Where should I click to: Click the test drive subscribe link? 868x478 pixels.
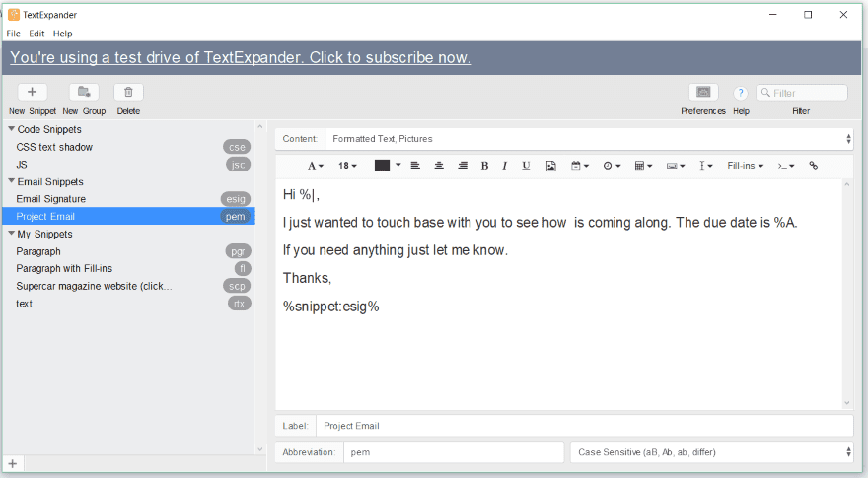coord(241,57)
